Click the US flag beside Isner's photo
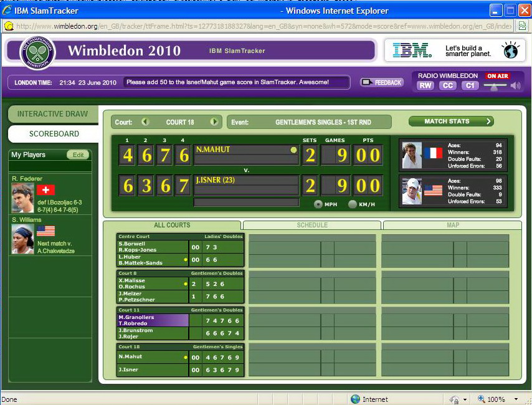This screenshot has height=405, width=532. coord(434,191)
